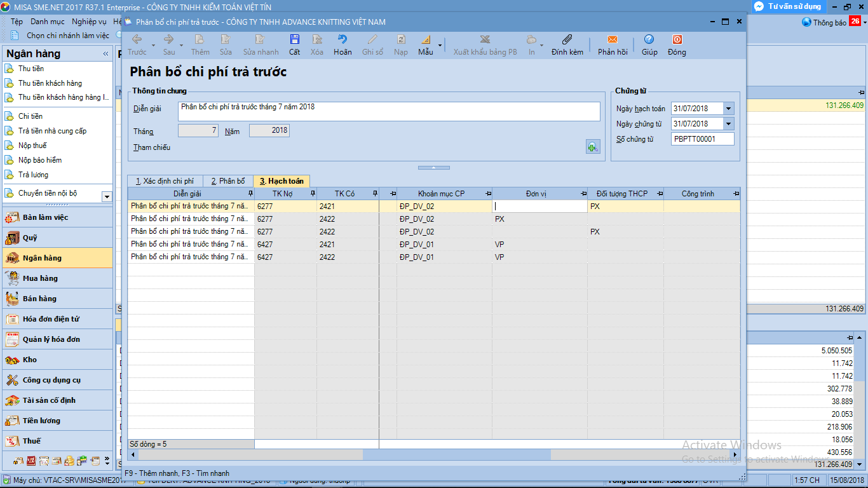This screenshot has width=868, height=488.
Task: Show more module shortcut icons chevron
Action: click(107, 460)
